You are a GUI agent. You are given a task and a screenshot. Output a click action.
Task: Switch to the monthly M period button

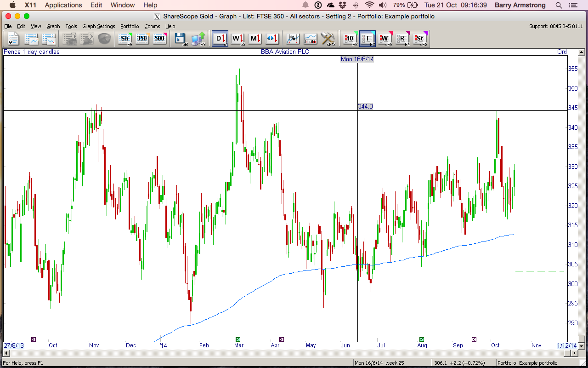[255, 39]
